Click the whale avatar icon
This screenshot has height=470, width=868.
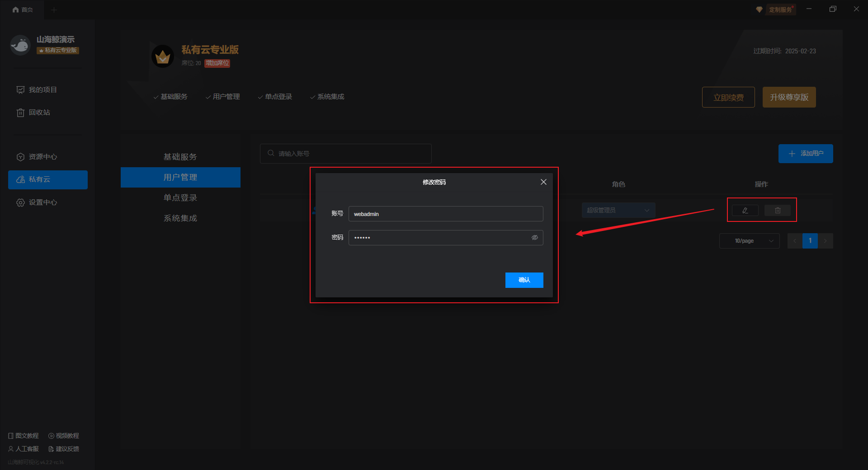coord(20,45)
